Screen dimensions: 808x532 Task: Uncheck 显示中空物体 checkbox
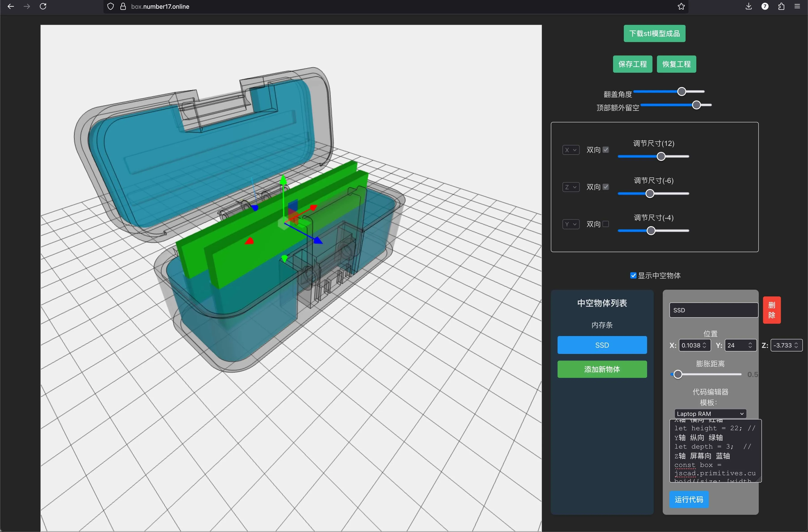click(633, 275)
